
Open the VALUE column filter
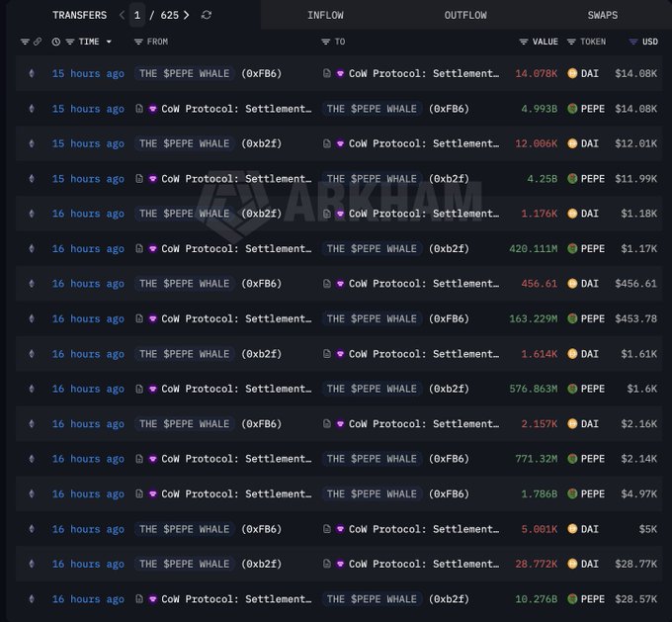point(524,42)
